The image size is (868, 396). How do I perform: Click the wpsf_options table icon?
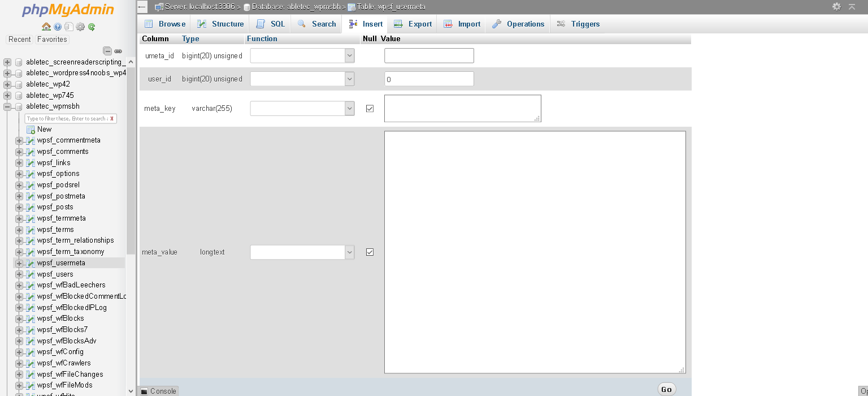[x=31, y=174]
